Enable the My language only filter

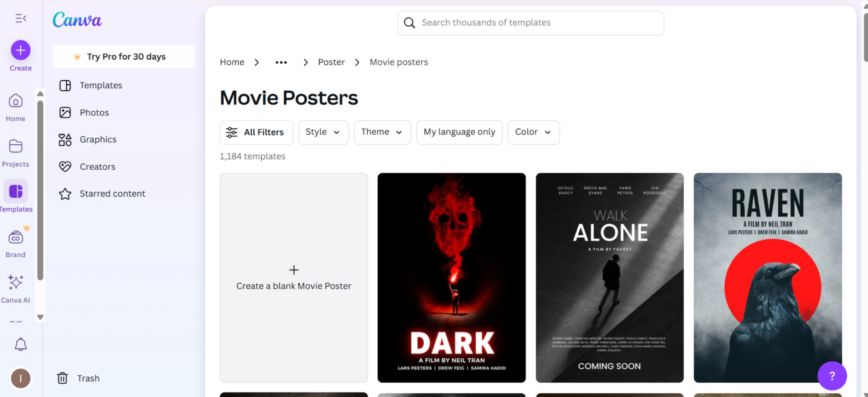tap(459, 132)
